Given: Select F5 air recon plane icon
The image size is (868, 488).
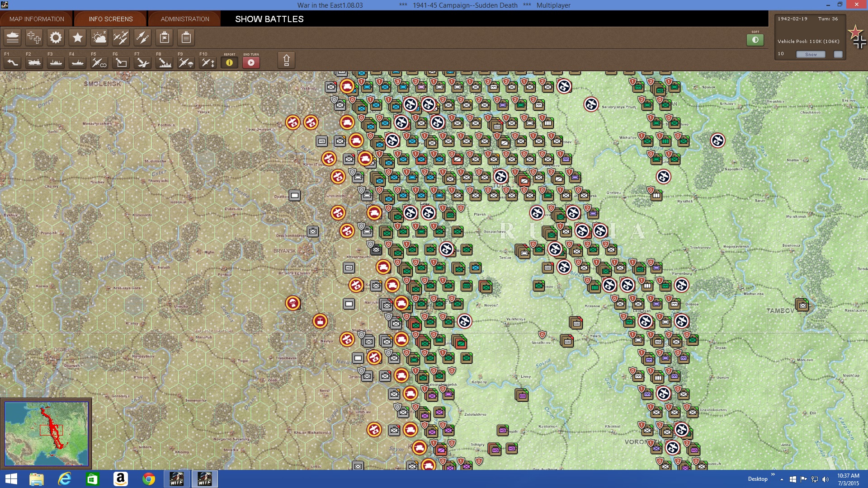Looking at the screenshot, I should (99, 63).
